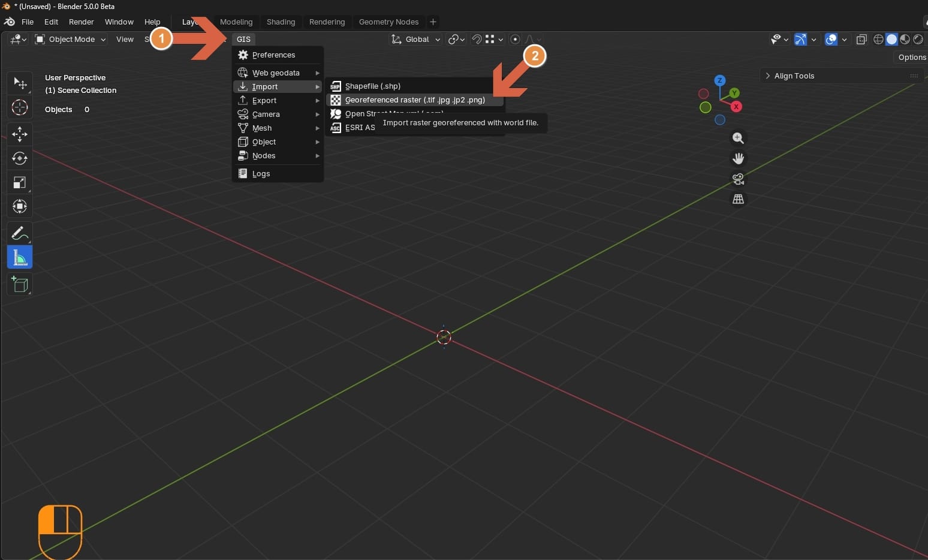This screenshot has height=560, width=928.
Task: Select the Add Cube tool
Action: (x=20, y=284)
